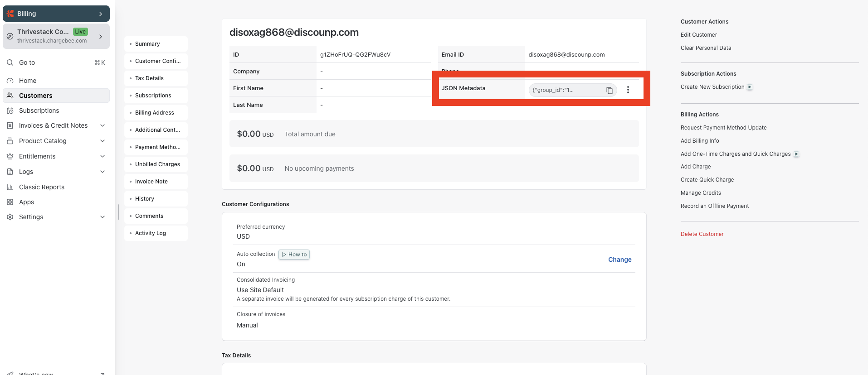Jump to Payment Methods section
The image size is (868, 375).
point(156,147)
